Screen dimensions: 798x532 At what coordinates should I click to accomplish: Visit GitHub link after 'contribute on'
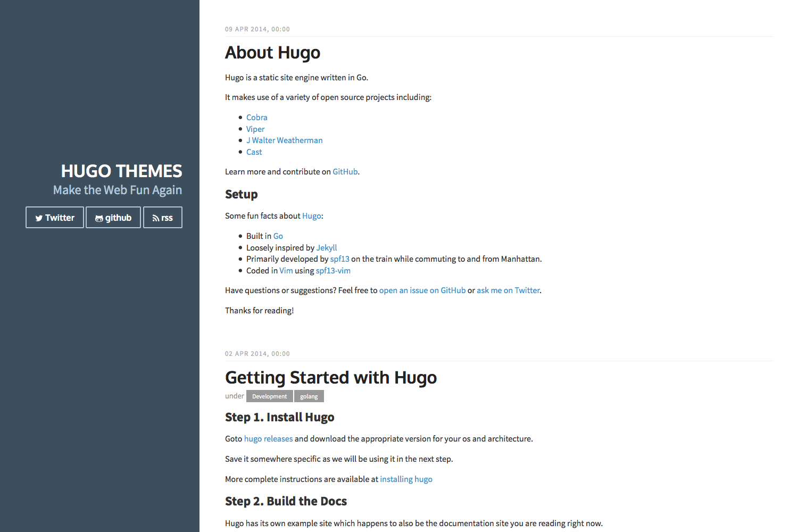pyautogui.click(x=345, y=172)
